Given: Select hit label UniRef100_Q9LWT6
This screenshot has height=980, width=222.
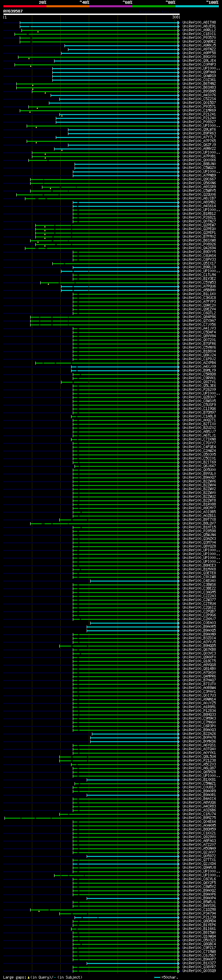Looking at the screenshot, I should click(x=199, y=130).
